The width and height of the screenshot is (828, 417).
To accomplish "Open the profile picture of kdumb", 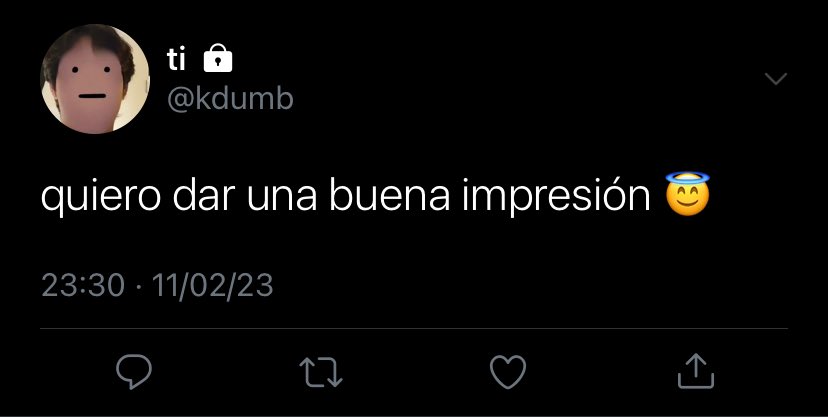I will point(95,79).
